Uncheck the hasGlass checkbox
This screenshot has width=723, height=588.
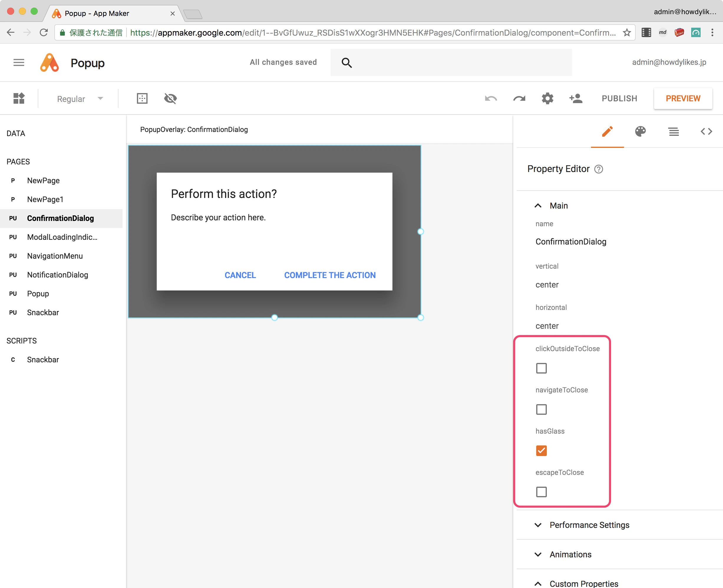[542, 451]
